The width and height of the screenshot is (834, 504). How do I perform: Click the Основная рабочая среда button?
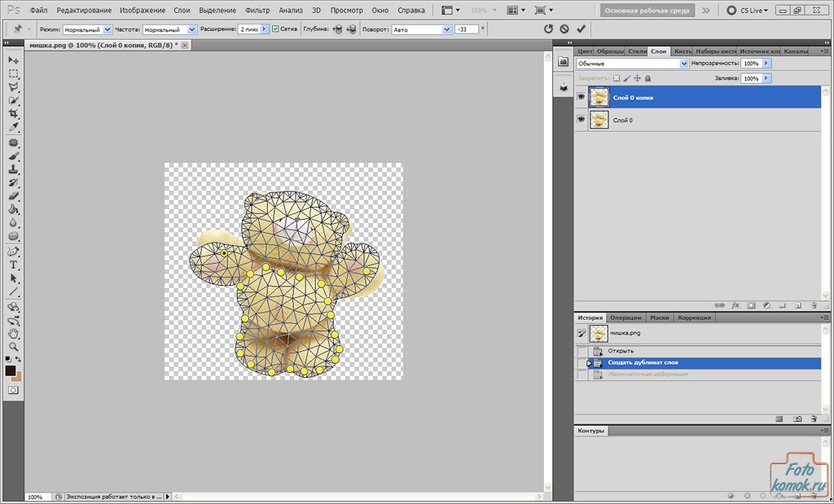[647, 11]
